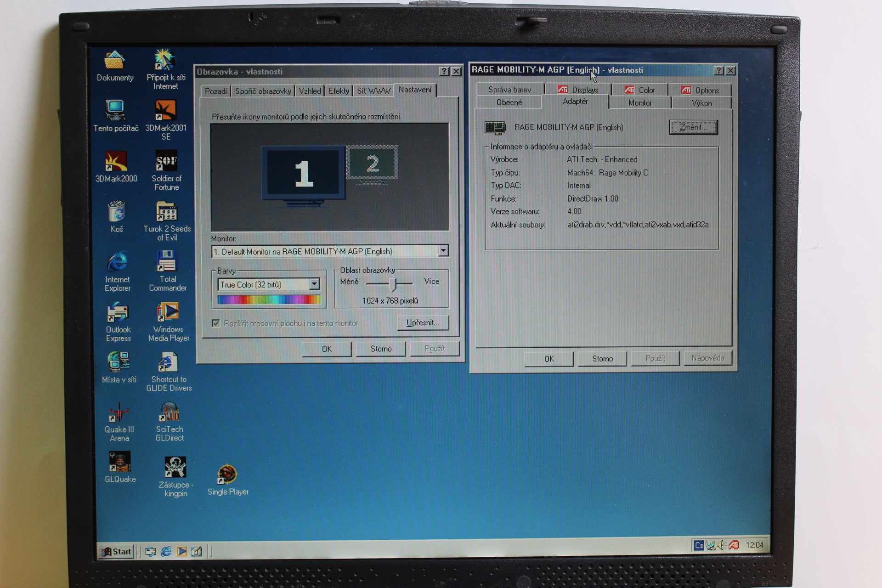Screen dimensions: 882x588
Task: Launch Turok 2 Seeds of Evil
Action: tap(167, 221)
